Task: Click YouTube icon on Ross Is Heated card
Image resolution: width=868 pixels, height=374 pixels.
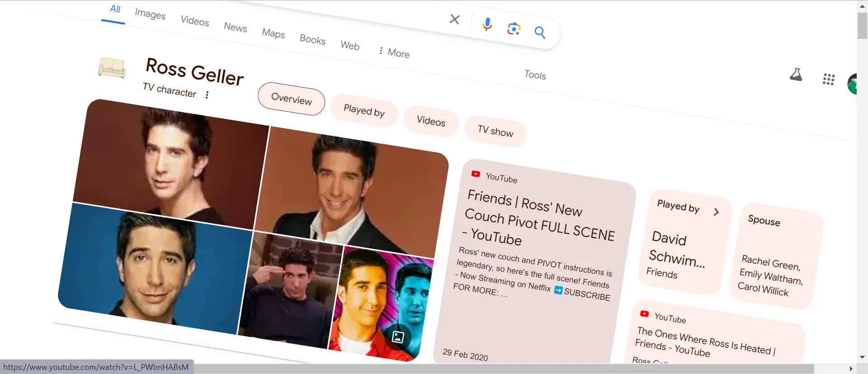Action: coord(645,313)
